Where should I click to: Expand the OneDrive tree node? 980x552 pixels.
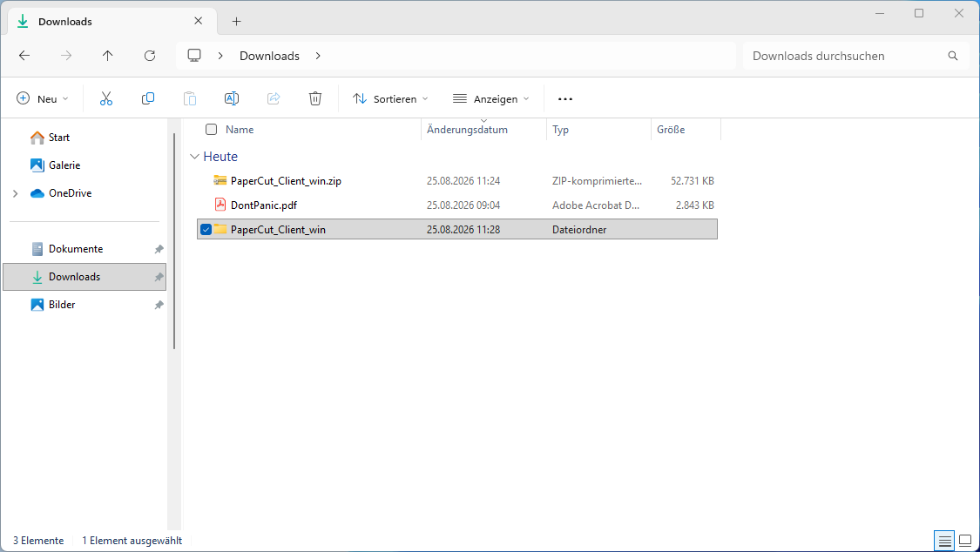(16, 193)
